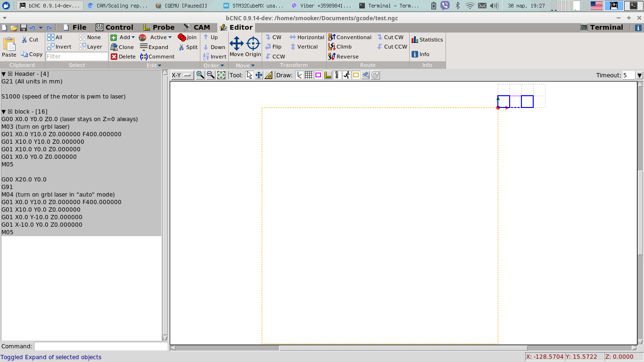The width and height of the screenshot is (644, 362).
Task: Click the fit-to-screen view icon
Action: coord(221,75)
